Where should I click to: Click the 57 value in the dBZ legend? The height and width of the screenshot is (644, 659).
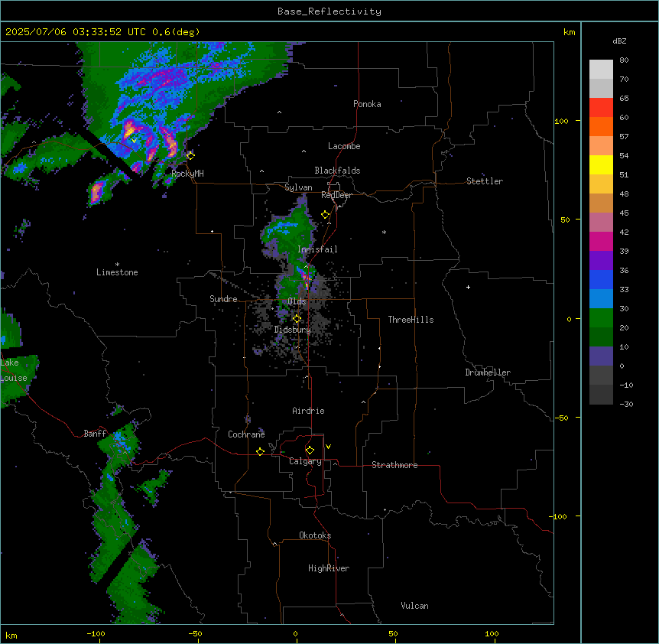pyautogui.click(x=624, y=137)
